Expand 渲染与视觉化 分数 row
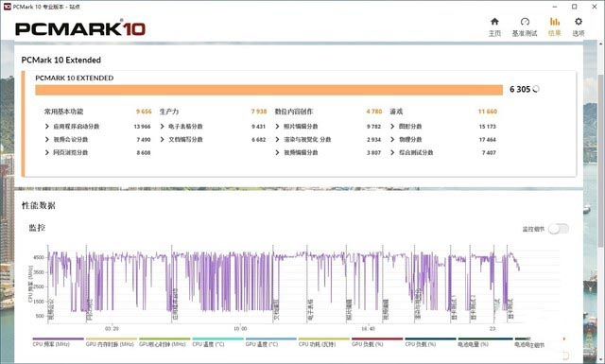Image resolution: width=605 pixels, height=364 pixels. (277, 139)
